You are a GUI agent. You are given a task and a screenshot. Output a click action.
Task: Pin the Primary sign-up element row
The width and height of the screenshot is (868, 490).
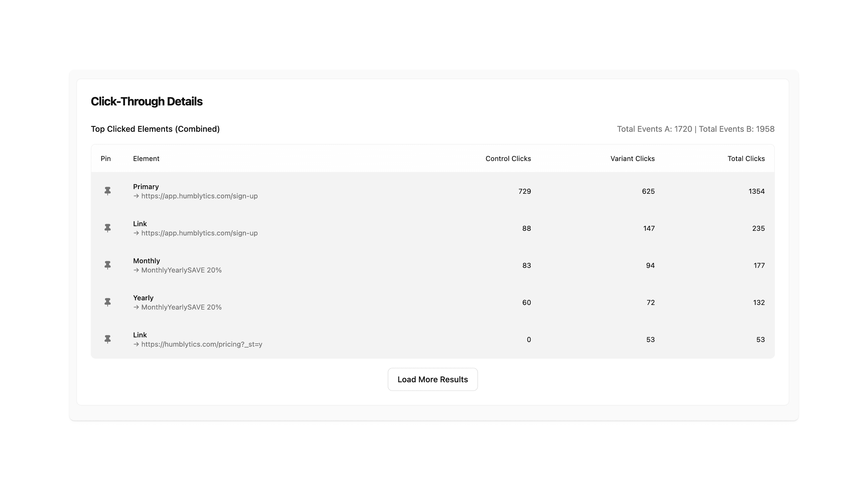108,191
